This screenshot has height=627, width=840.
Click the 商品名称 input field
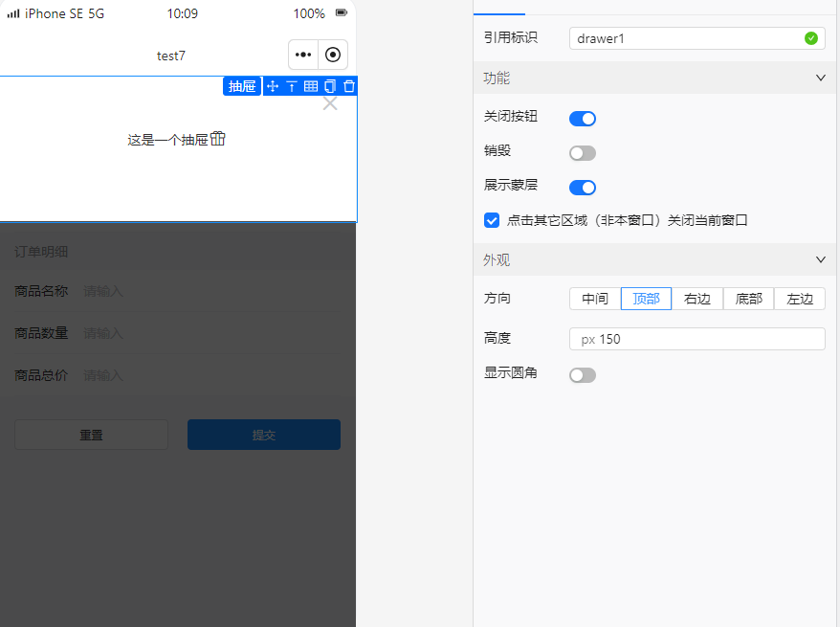[211, 291]
